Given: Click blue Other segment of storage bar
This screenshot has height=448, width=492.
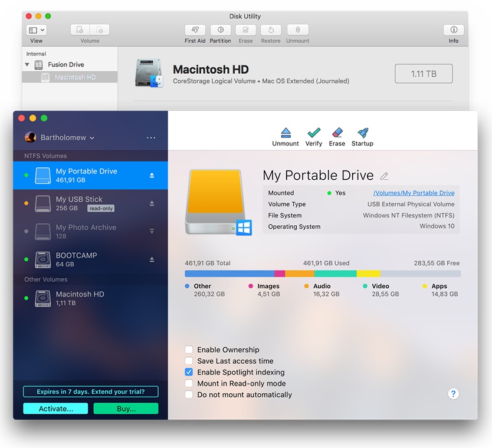Looking at the screenshot, I should coord(229,274).
